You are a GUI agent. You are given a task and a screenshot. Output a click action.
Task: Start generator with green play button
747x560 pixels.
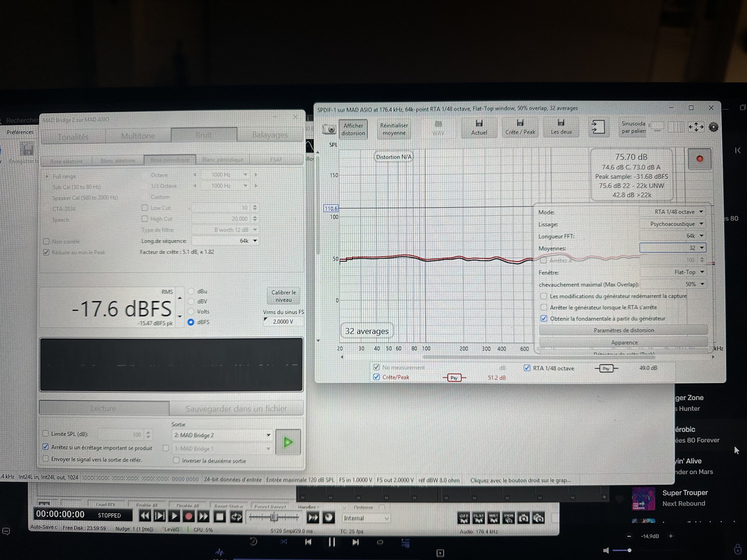coord(288,442)
